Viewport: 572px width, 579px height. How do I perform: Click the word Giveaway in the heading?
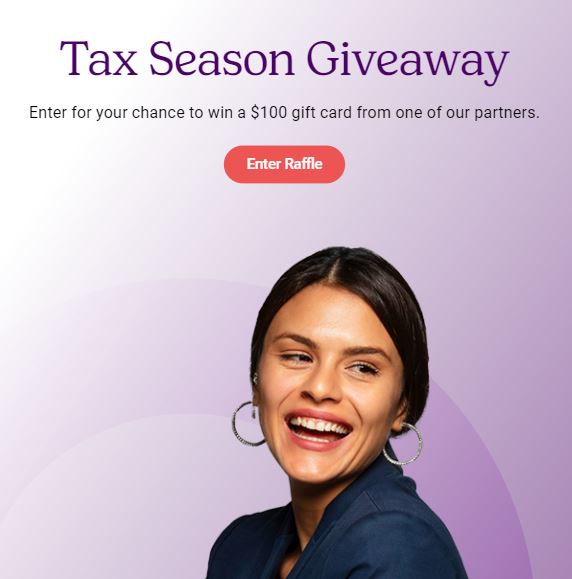pos(408,62)
